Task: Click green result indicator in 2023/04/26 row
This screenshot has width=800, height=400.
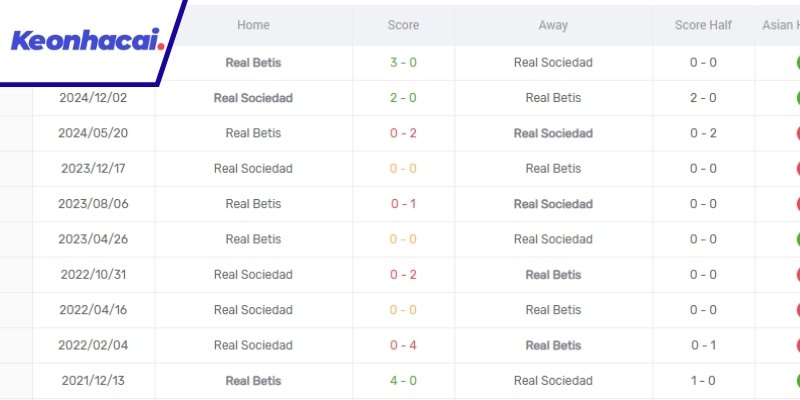Action: click(797, 239)
